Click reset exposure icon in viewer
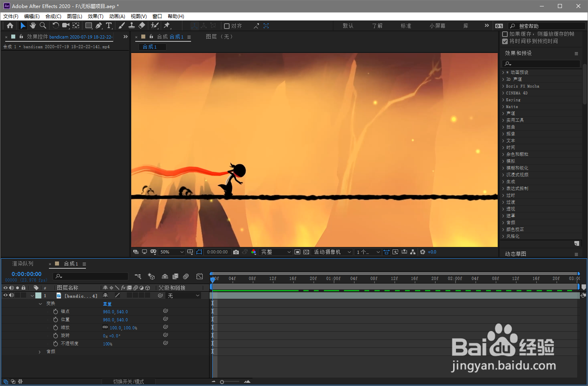Viewport: 588px width, 386px height. pyautogui.click(x=423, y=252)
